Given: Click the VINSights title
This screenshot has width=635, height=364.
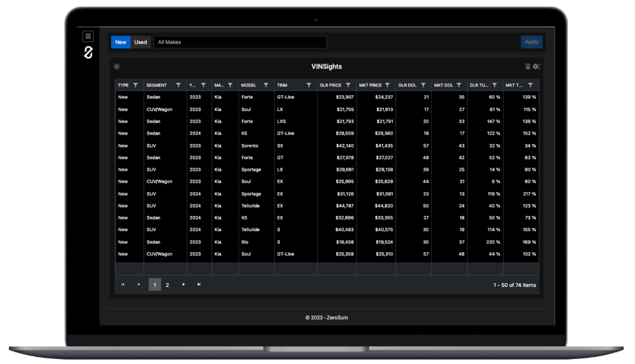Looking at the screenshot, I should [326, 66].
